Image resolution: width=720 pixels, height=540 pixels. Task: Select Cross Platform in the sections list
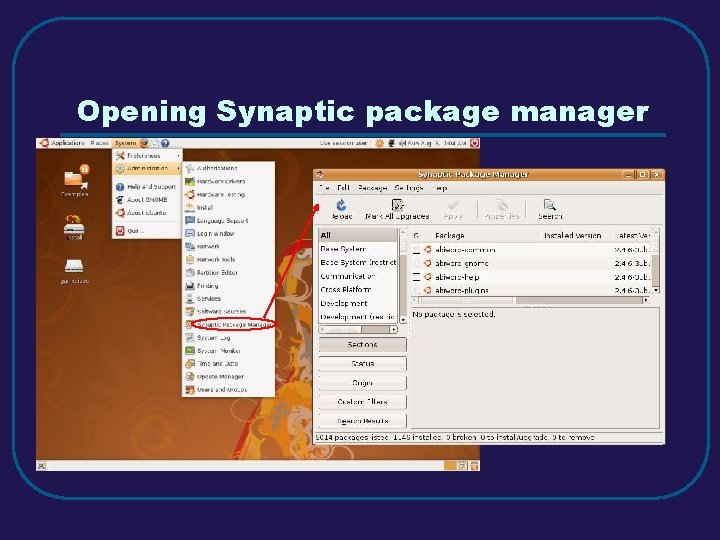point(358,290)
